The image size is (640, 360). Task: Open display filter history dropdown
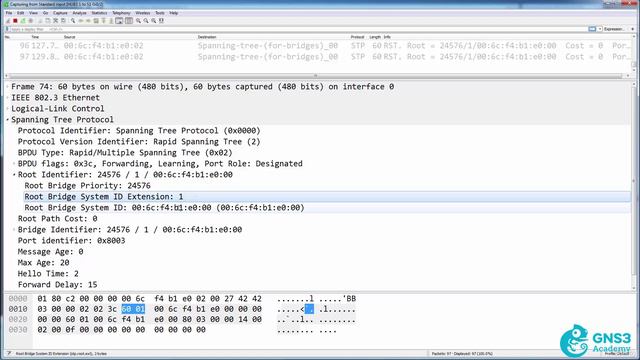pyautogui.click(x=600, y=29)
